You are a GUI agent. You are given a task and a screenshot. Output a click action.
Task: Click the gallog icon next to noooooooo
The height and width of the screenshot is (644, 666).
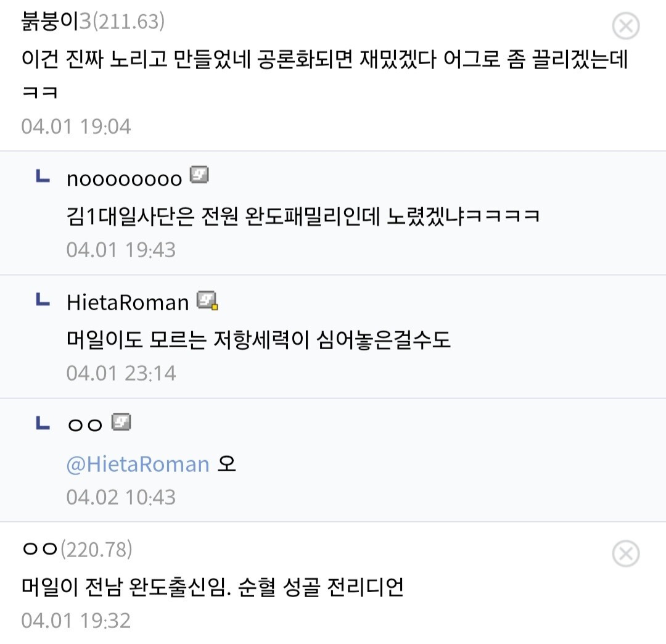(199, 175)
